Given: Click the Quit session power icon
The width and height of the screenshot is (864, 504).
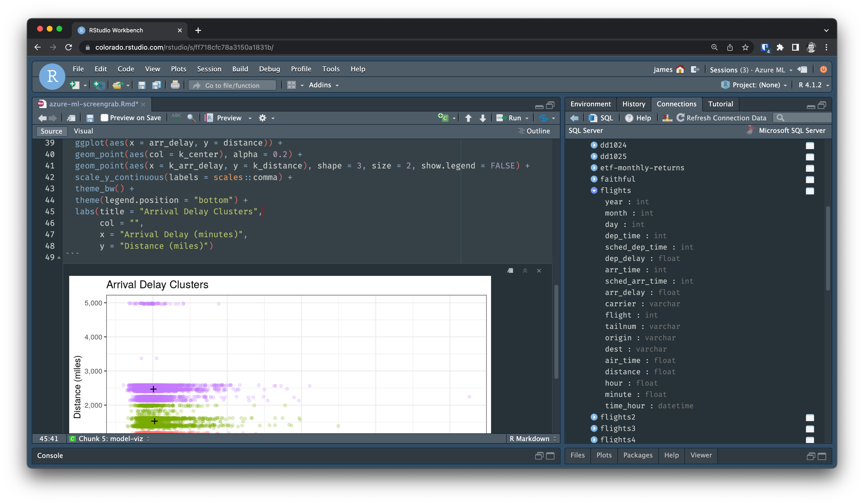Looking at the screenshot, I should click(x=823, y=70).
